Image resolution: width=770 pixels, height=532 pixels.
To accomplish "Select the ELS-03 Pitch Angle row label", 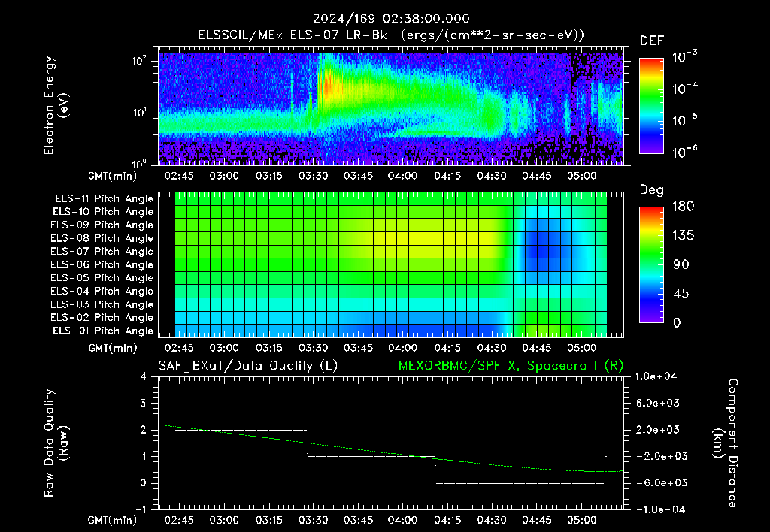I will tap(102, 305).
